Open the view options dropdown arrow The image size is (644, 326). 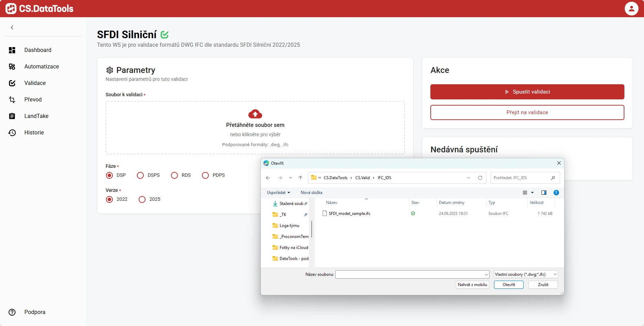(x=532, y=193)
